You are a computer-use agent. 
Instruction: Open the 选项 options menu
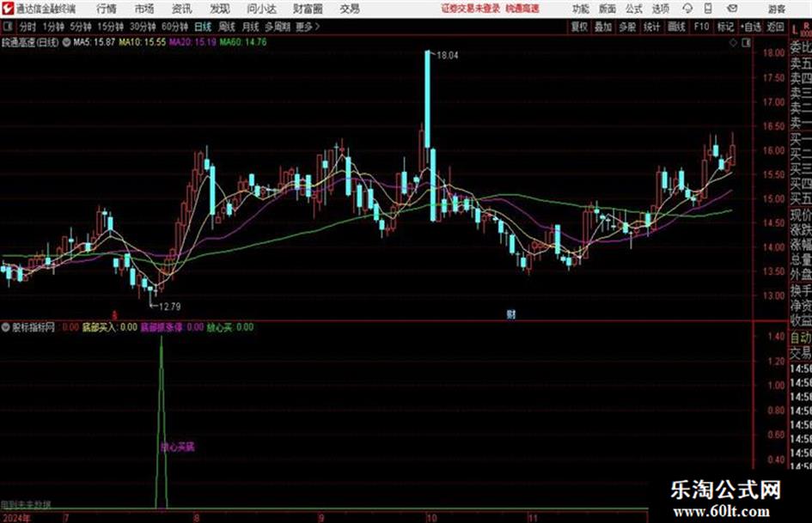pyautogui.click(x=660, y=9)
